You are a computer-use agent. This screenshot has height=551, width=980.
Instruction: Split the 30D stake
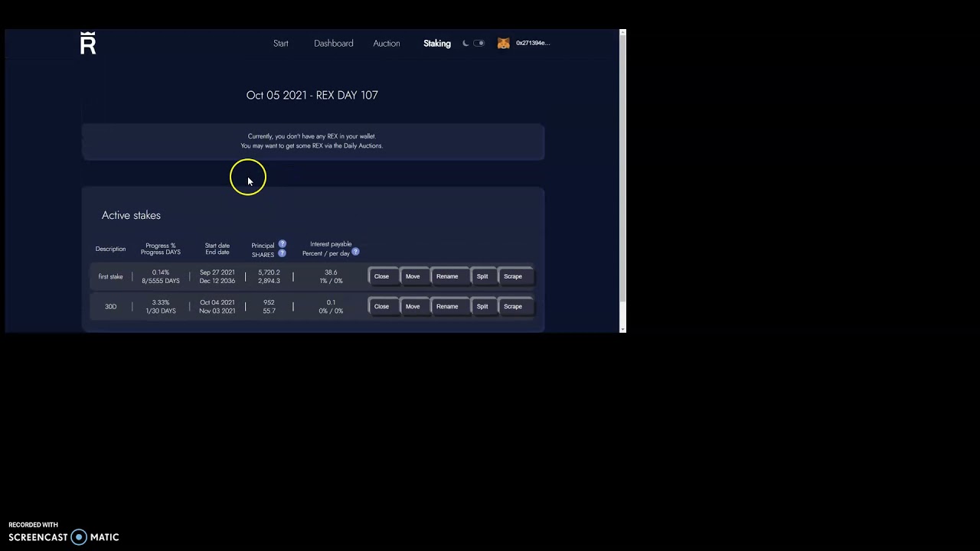(x=482, y=306)
